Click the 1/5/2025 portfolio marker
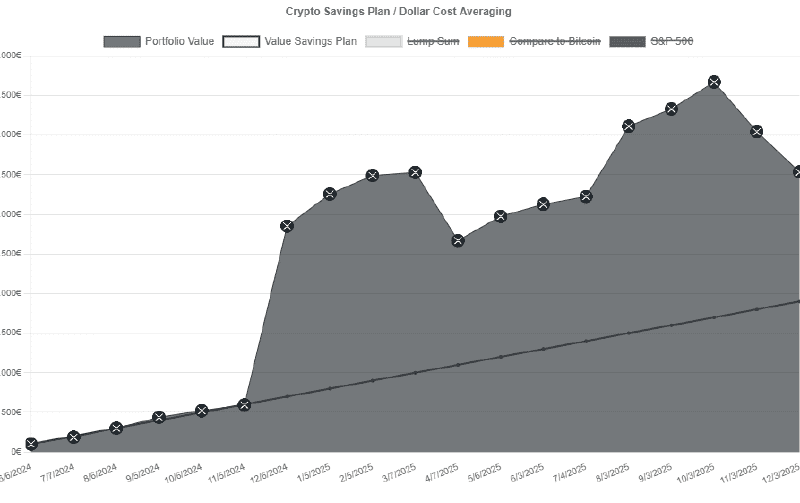 (330, 193)
